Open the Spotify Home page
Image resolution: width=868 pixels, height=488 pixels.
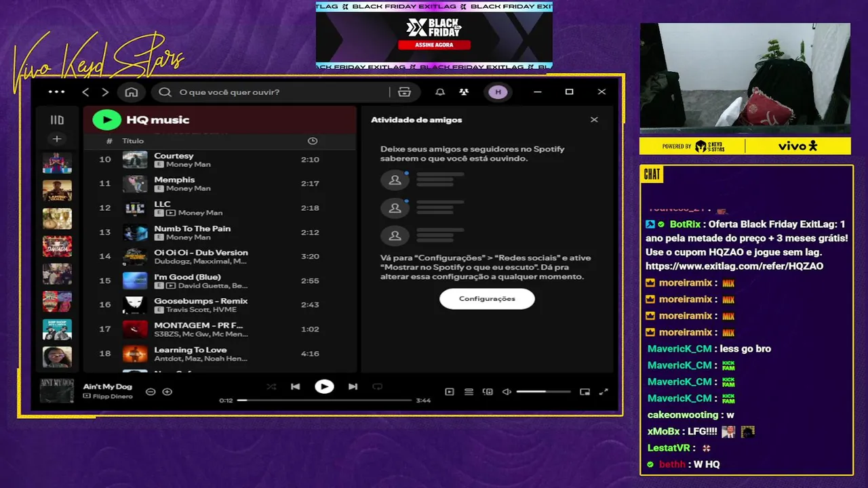[132, 92]
